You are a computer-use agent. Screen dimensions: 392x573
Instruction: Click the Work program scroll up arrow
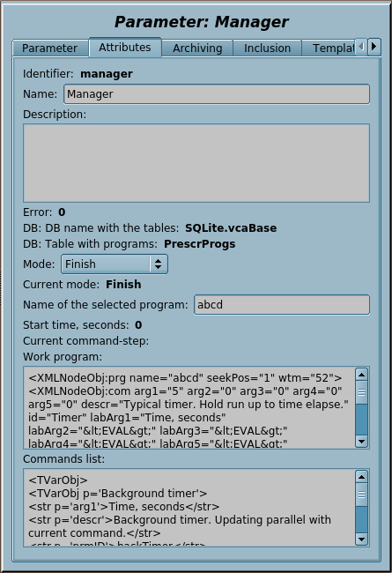point(361,375)
